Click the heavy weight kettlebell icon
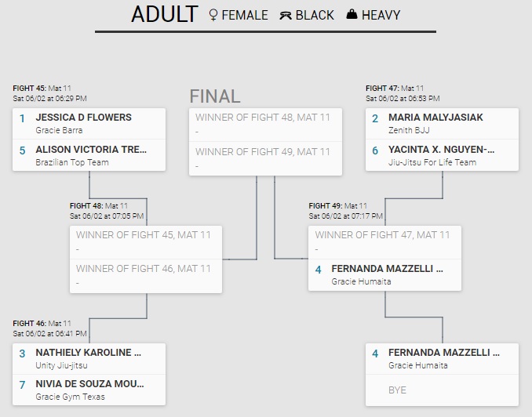 coord(352,15)
